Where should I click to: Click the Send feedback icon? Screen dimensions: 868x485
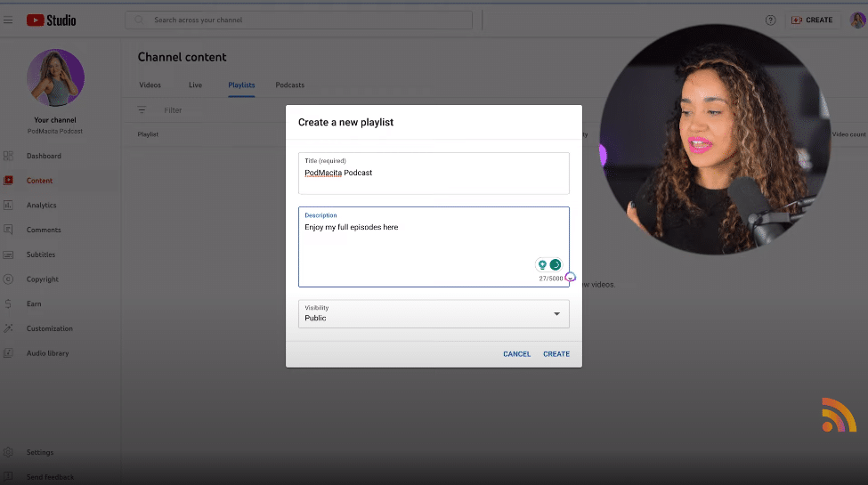coord(8,477)
